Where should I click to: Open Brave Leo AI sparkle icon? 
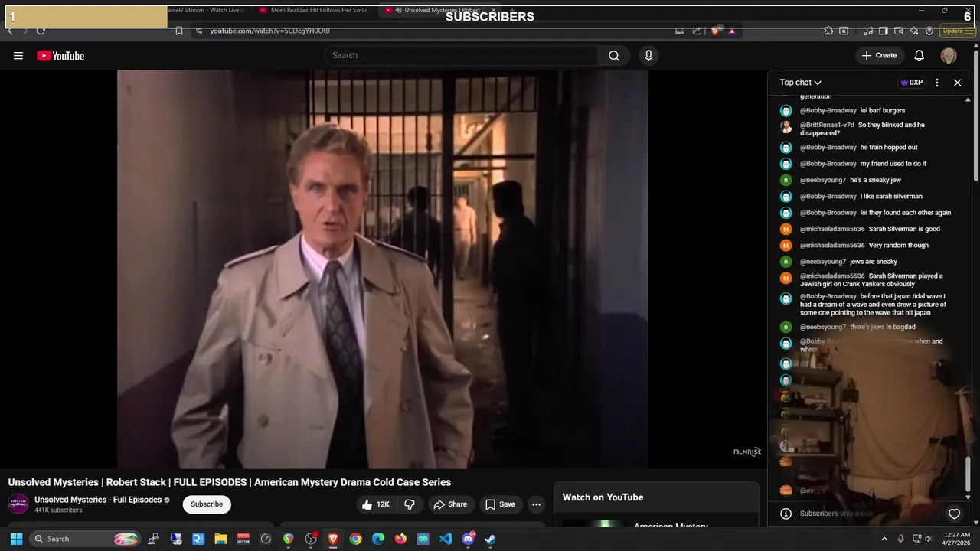[913, 31]
